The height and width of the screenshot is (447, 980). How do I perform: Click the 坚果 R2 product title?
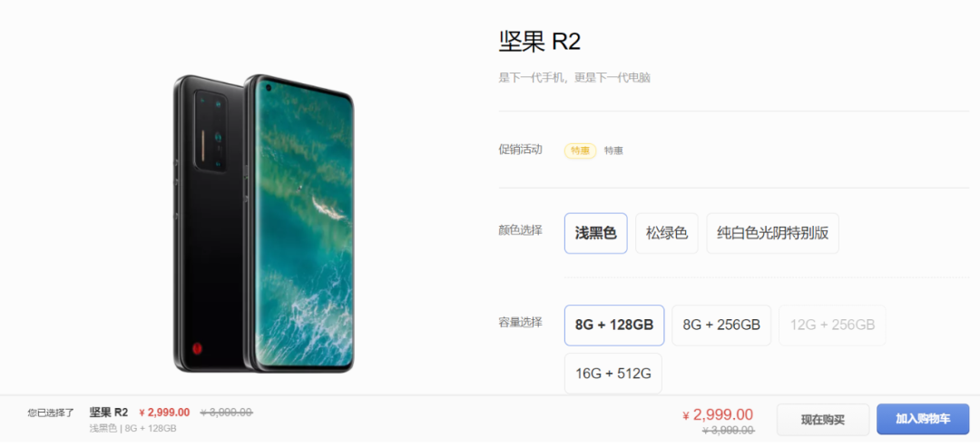(x=540, y=41)
